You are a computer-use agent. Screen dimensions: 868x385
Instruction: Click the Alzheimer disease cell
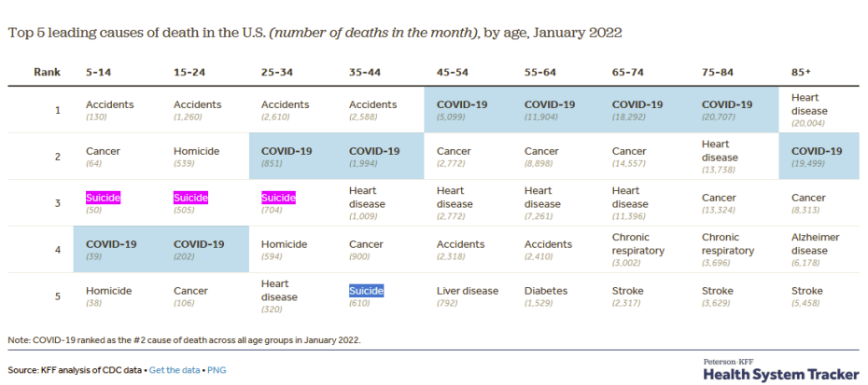pos(814,243)
